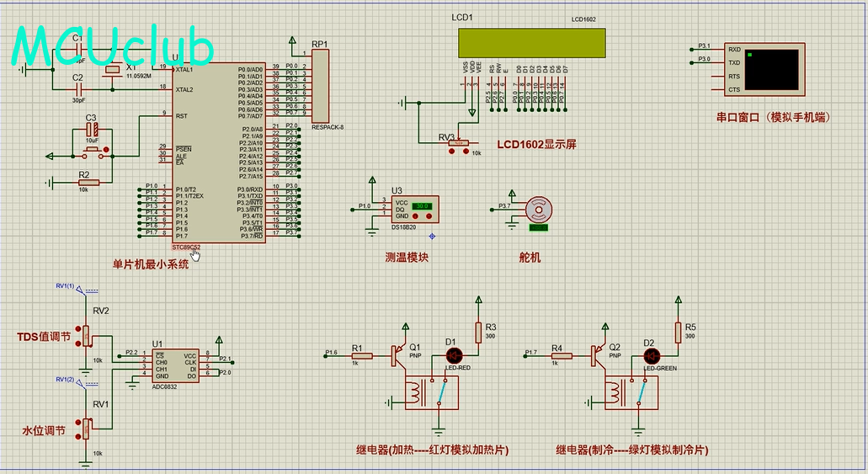The height and width of the screenshot is (474, 868).
Task: Select the R3 300 ohm resistor
Action: tap(479, 333)
